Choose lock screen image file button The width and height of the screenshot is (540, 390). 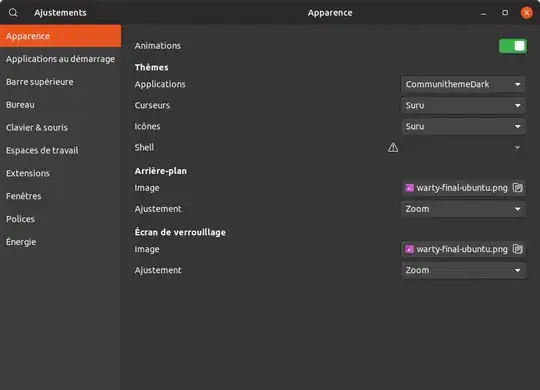pos(464,249)
